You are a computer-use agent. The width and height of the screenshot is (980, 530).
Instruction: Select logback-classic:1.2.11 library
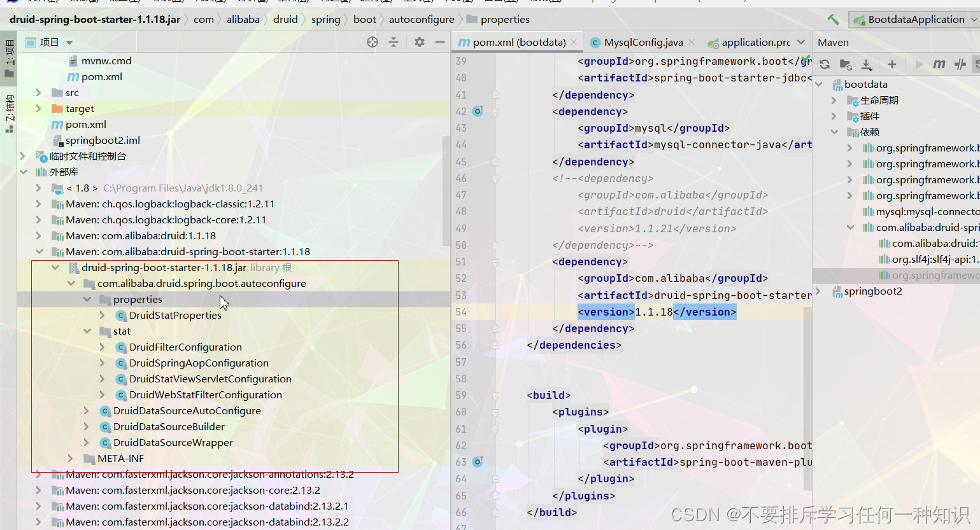(170, 204)
